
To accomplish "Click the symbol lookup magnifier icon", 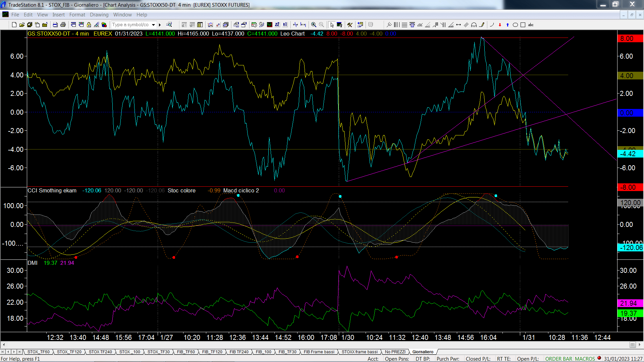I will click(169, 25).
